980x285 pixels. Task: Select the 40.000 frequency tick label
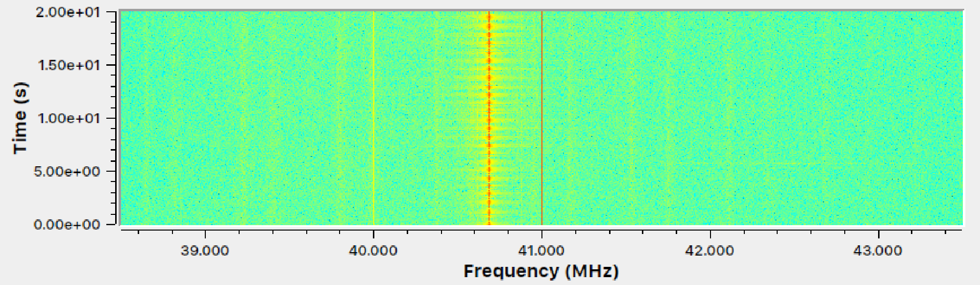(x=373, y=251)
